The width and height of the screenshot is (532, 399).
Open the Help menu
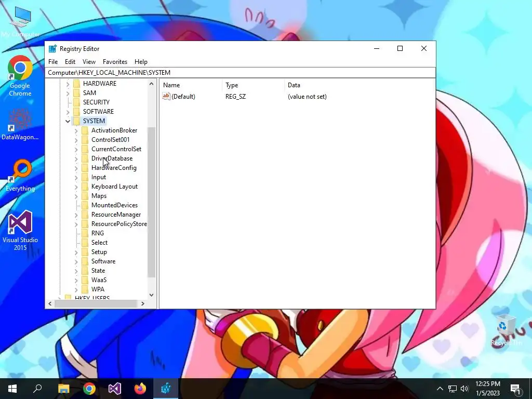click(141, 62)
